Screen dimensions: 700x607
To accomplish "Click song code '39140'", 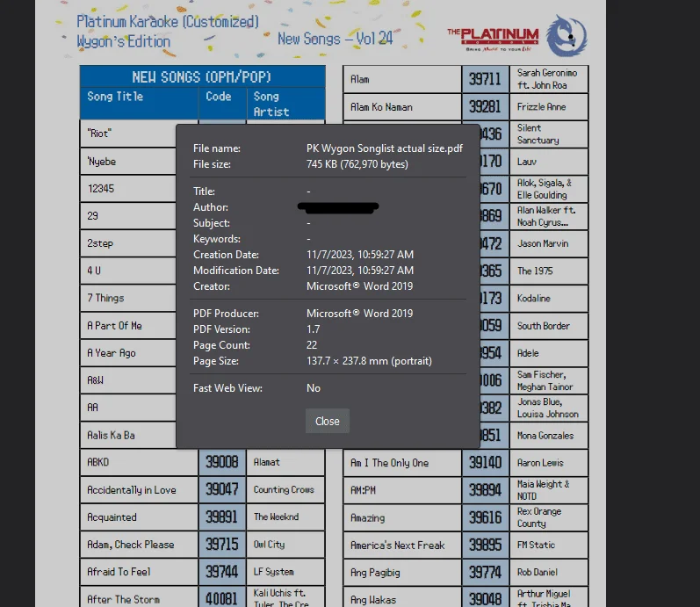I will pyautogui.click(x=486, y=462).
